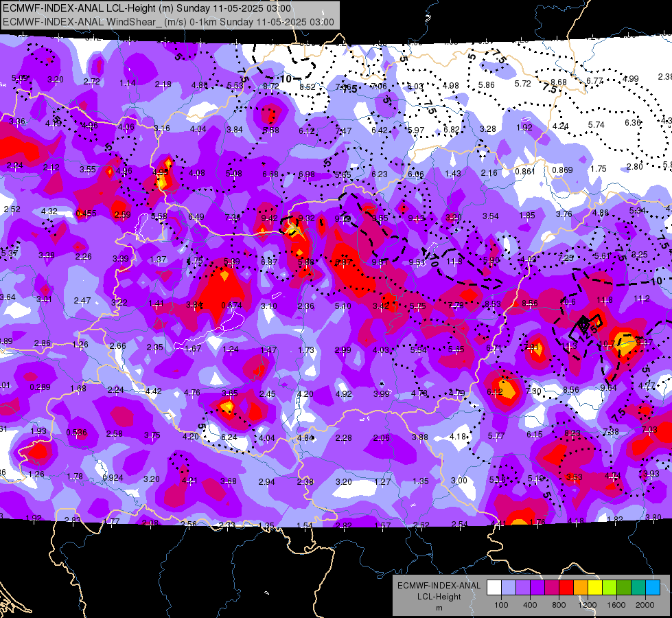This screenshot has width=672, height=618.
Task: Click the grid value 6.23
Action: tap(380, 174)
